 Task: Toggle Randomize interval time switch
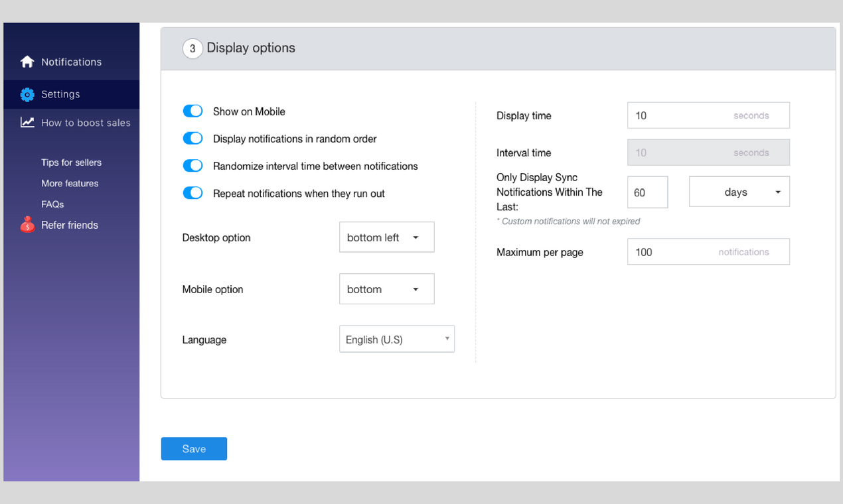pyautogui.click(x=192, y=166)
